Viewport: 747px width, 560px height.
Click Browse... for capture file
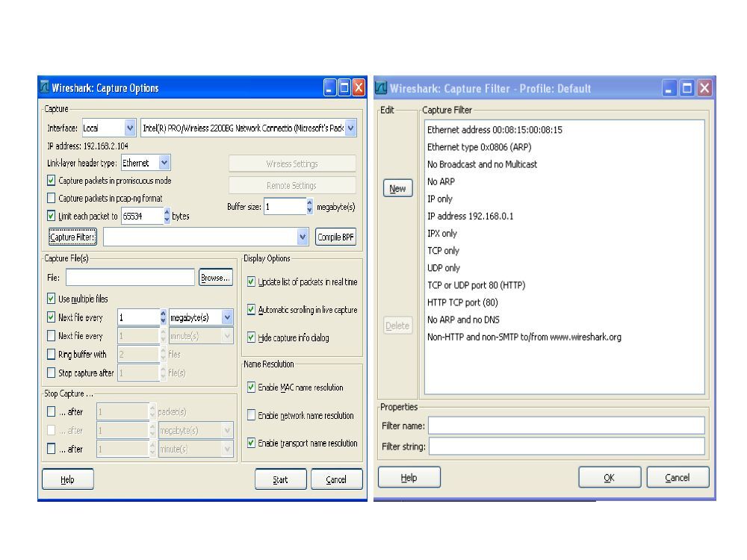[x=215, y=278]
